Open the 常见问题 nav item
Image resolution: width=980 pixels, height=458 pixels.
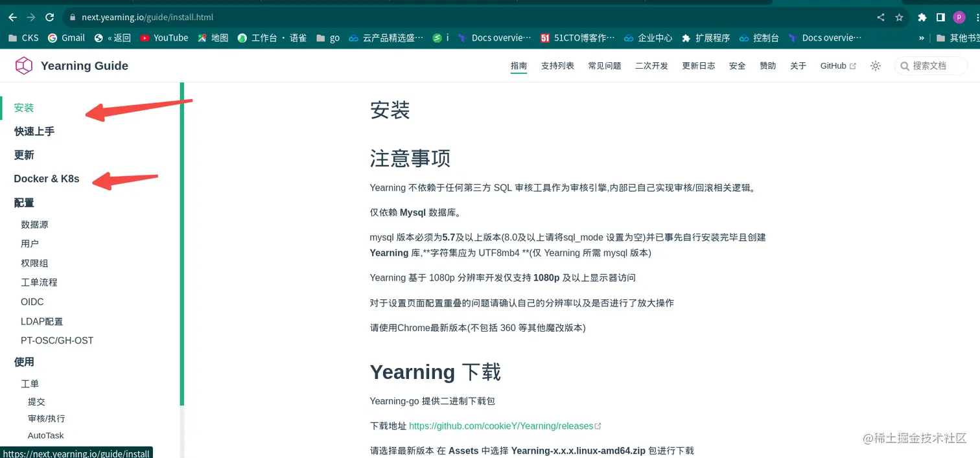pyautogui.click(x=605, y=65)
